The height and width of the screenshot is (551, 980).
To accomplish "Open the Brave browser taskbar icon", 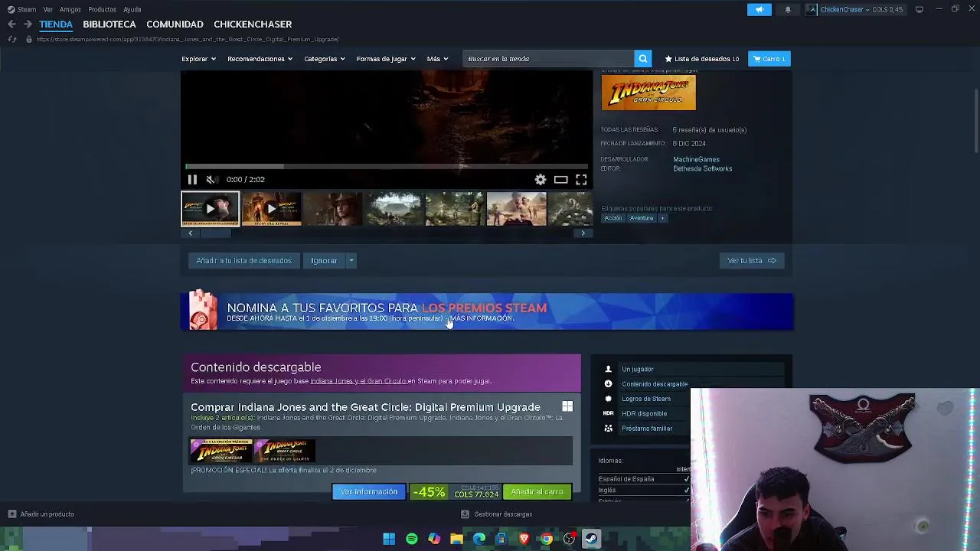I will (524, 539).
